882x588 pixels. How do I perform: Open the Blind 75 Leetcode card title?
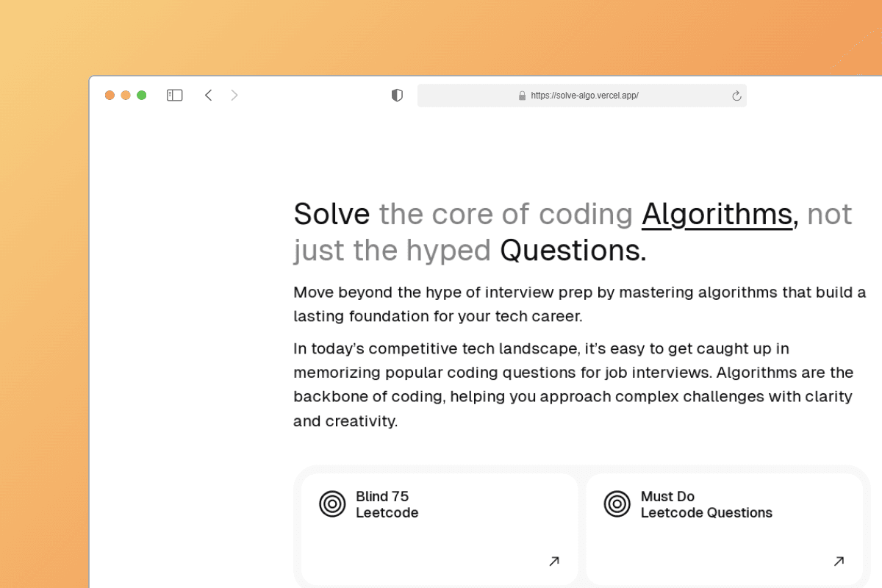(x=387, y=505)
